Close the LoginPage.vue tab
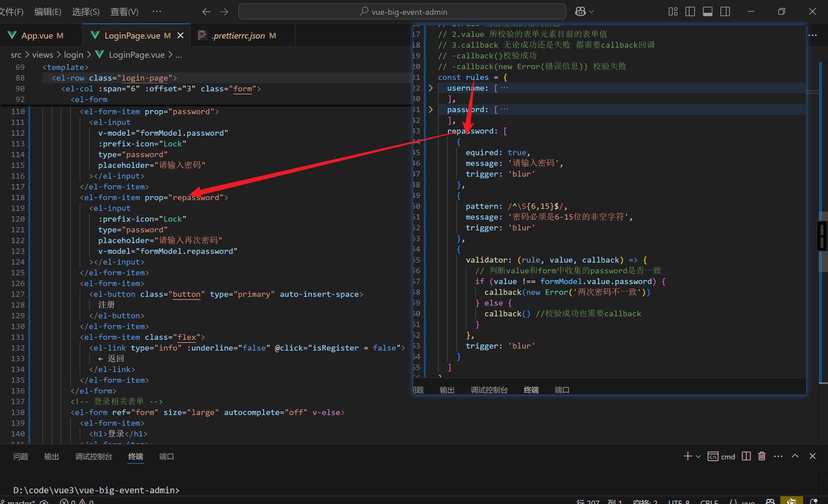 pos(180,35)
